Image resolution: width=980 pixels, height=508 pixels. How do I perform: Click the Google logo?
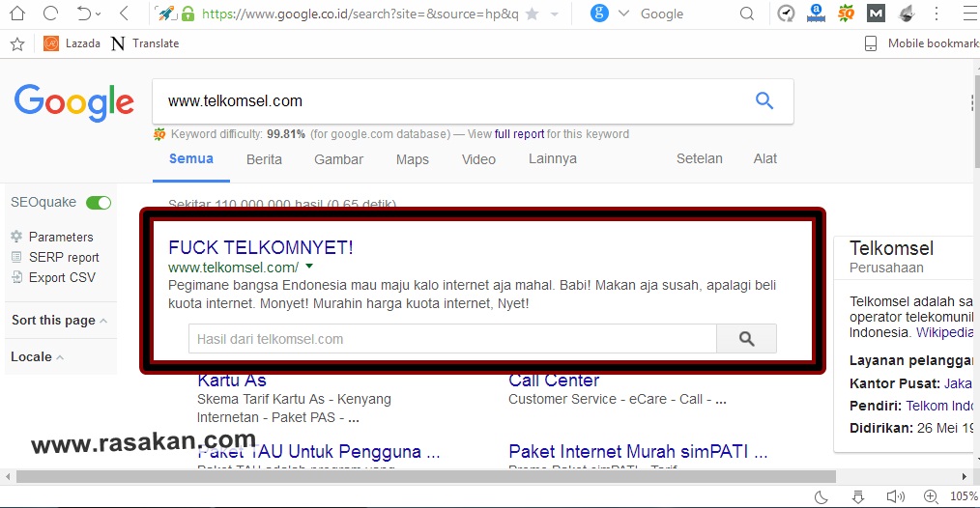(x=73, y=101)
